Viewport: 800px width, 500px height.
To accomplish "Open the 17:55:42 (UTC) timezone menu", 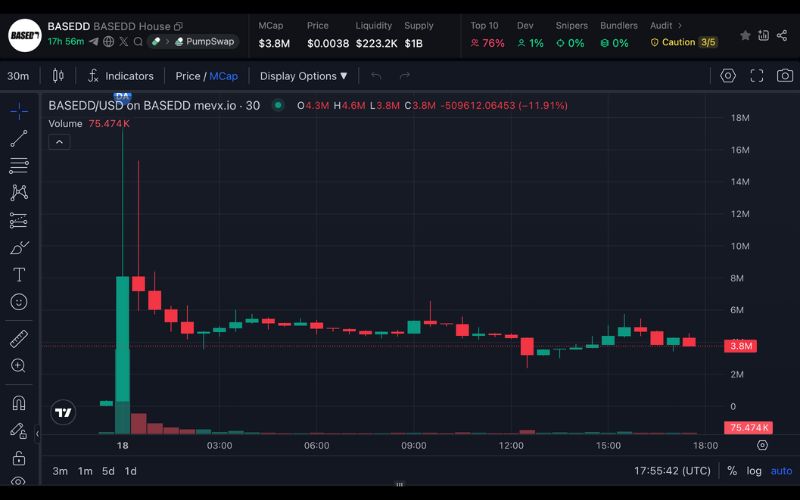I will [x=672, y=471].
